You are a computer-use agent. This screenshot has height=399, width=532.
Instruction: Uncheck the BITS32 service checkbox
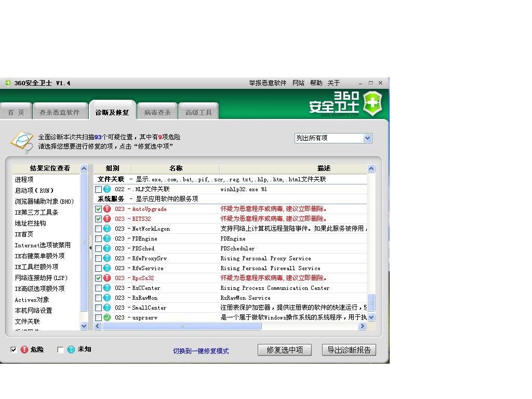(98, 219)
